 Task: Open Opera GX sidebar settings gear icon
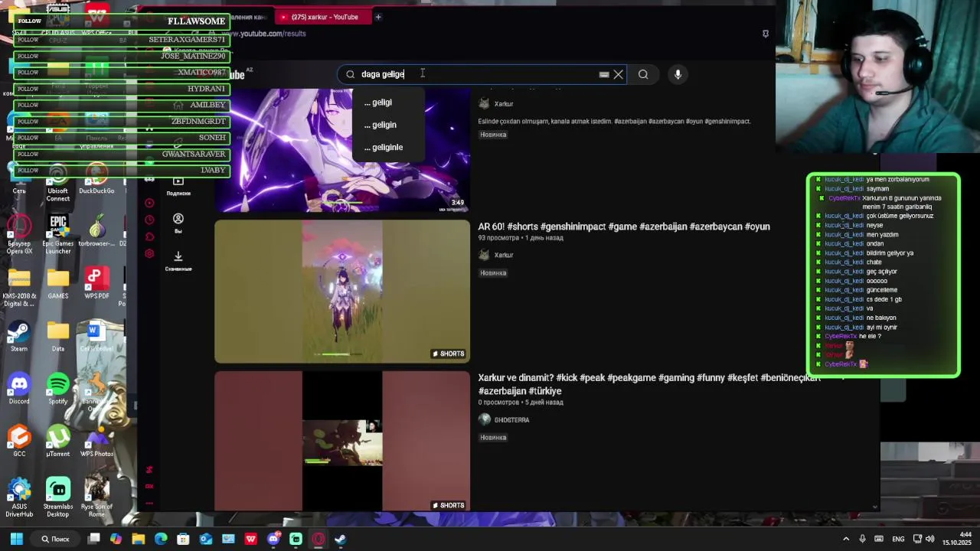point(149,253)
